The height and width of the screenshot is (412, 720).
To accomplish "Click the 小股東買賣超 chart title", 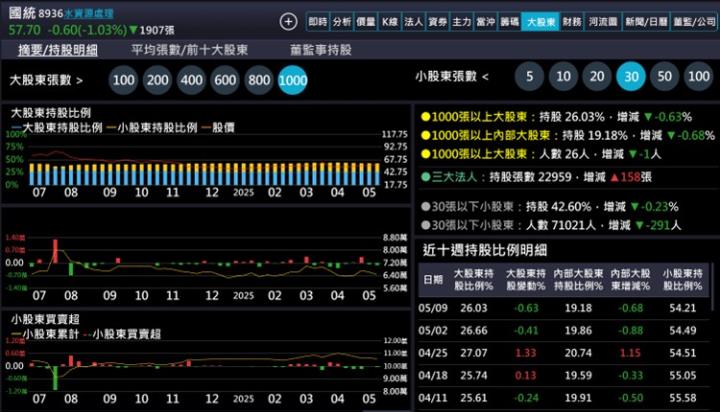I will coord(45,319).
